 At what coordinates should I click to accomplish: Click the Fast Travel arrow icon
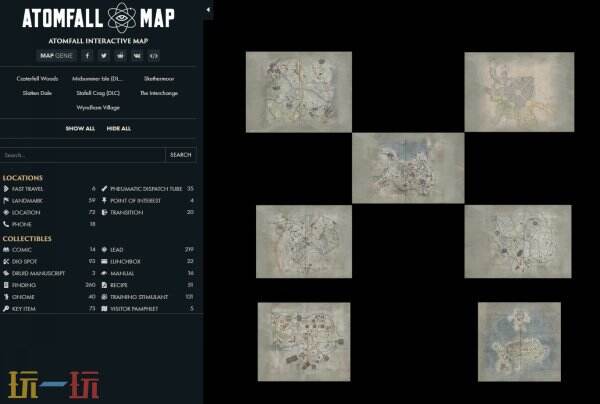click(x=6, y=189)
